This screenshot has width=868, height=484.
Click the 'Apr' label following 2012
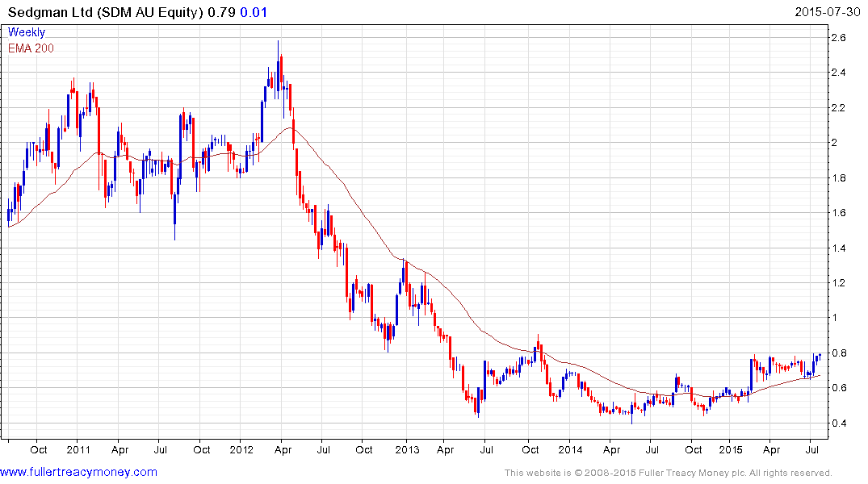pyautogui.click(x=283, y=449)
